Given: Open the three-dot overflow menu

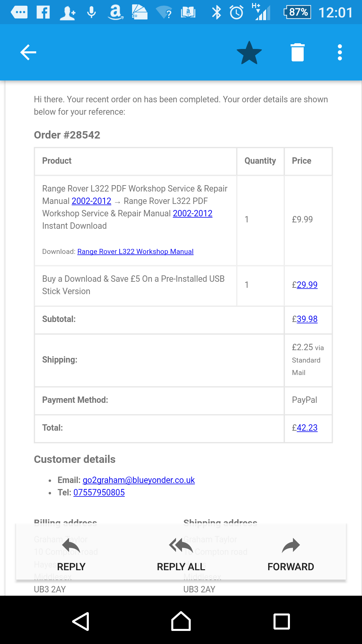Looking at the screenshot, I should pyautogui.click(x=340, y=53).
